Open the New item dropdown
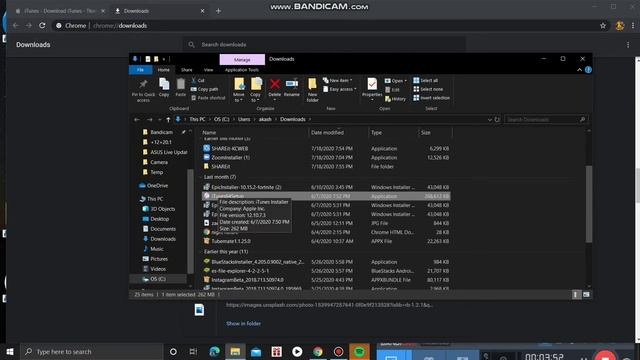The width and height of the screenshot is (640, 360). click(337, 80)
